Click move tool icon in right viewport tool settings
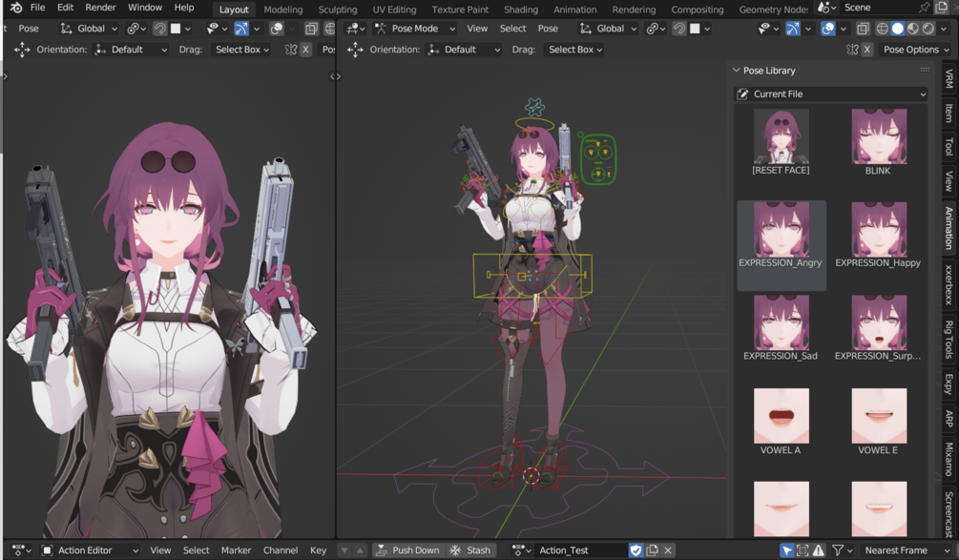The width and height of the screenshot is (959, 560). 355,50
